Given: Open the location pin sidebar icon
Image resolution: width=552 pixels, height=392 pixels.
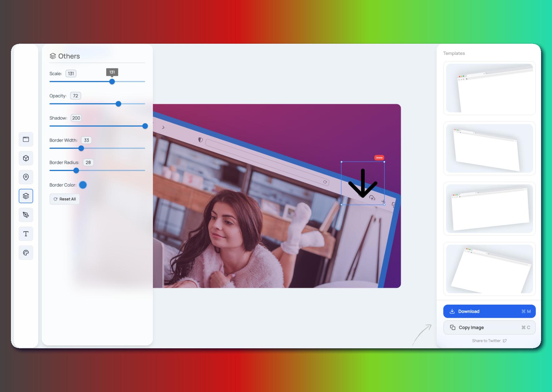Looking at the screenshot, I should pos(26,177).
